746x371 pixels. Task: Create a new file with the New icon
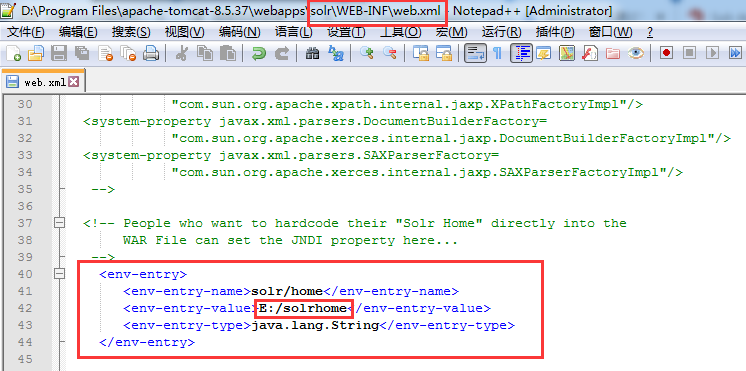click(x=13, y=53)
